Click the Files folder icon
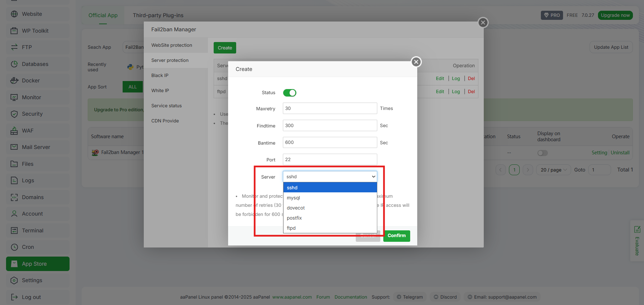644x305 pixels. 14,164
